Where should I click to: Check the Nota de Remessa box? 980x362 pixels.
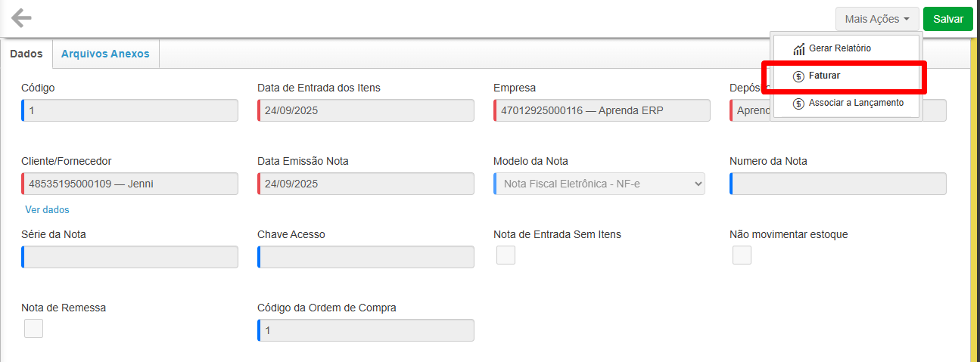33,329
